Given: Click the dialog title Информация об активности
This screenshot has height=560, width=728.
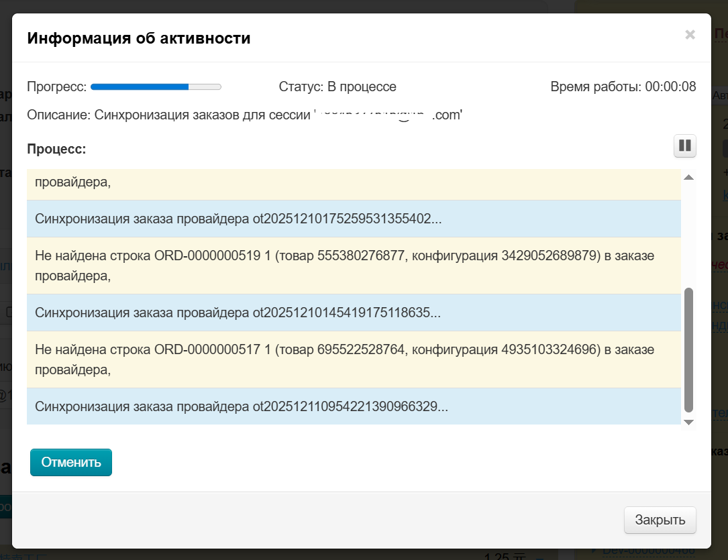Looking at the screenshot, I should [x=139, y=38].
